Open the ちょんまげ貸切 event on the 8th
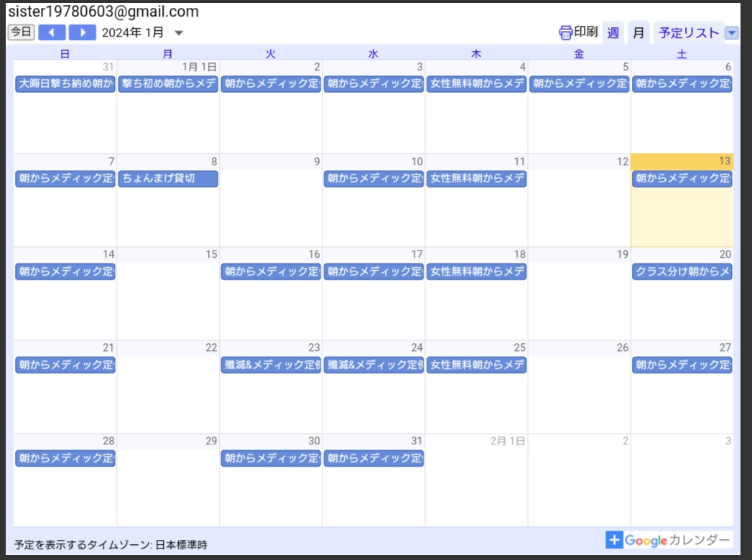Image resolution: width=752 pixels, height=560 pixels. 168,178
